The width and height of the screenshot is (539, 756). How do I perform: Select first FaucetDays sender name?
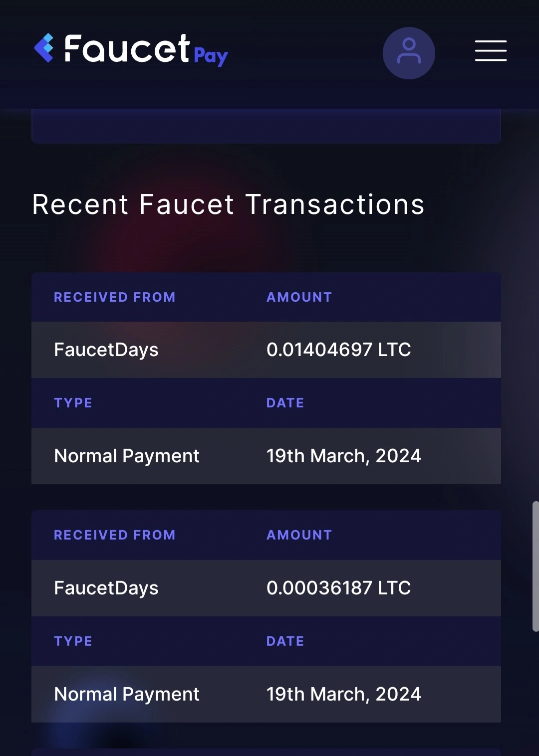pyautogui.click(x=106, y=350)
